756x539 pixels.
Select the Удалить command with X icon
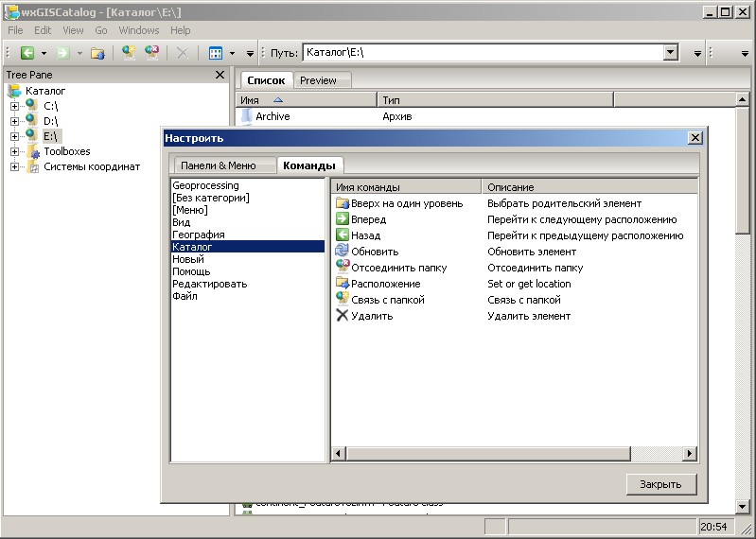pos(343,316)
